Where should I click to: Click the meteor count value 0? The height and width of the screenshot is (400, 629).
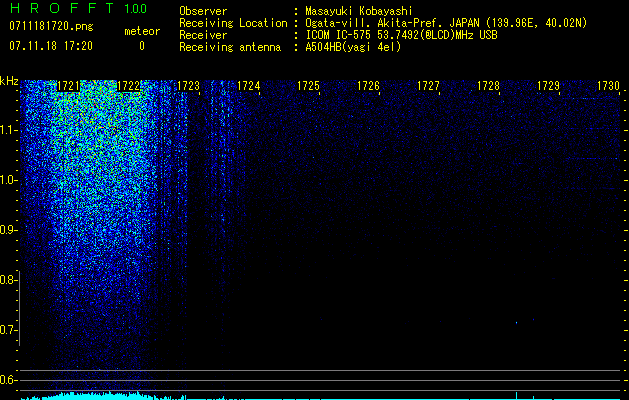pyautogui.click(x=142, y=46)
